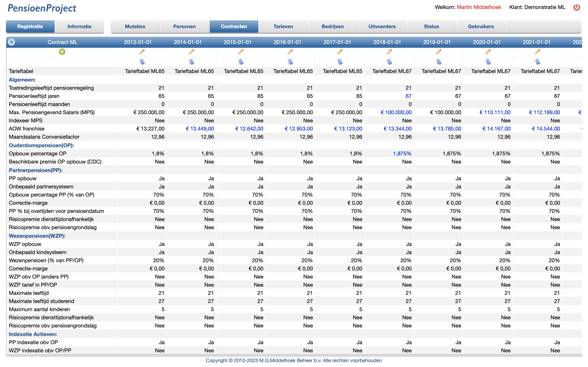Collapse the Contract ML panel
588x367 pixels.
coord(11,42)
